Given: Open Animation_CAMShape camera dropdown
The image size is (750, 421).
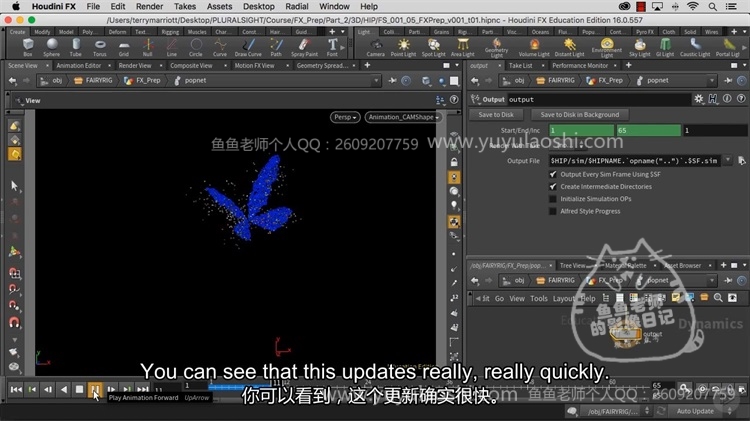Looking at the screenshot, I should (x=403, y=117).
